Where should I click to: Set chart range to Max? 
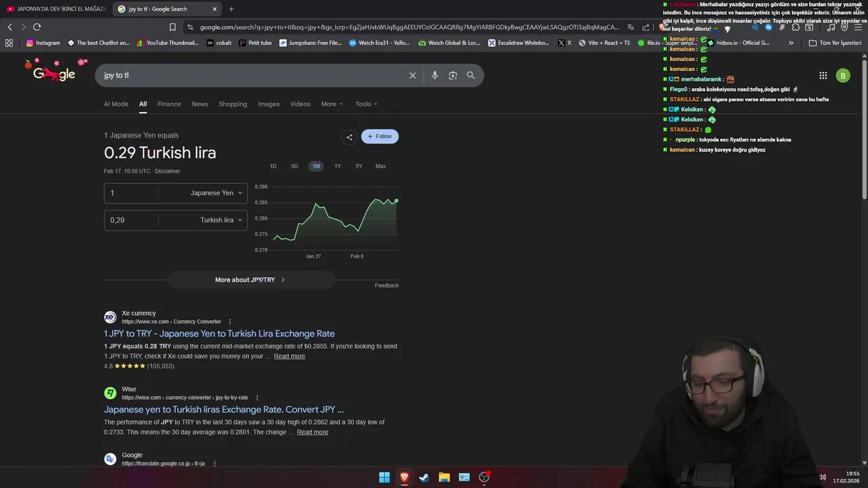point(380,166)
